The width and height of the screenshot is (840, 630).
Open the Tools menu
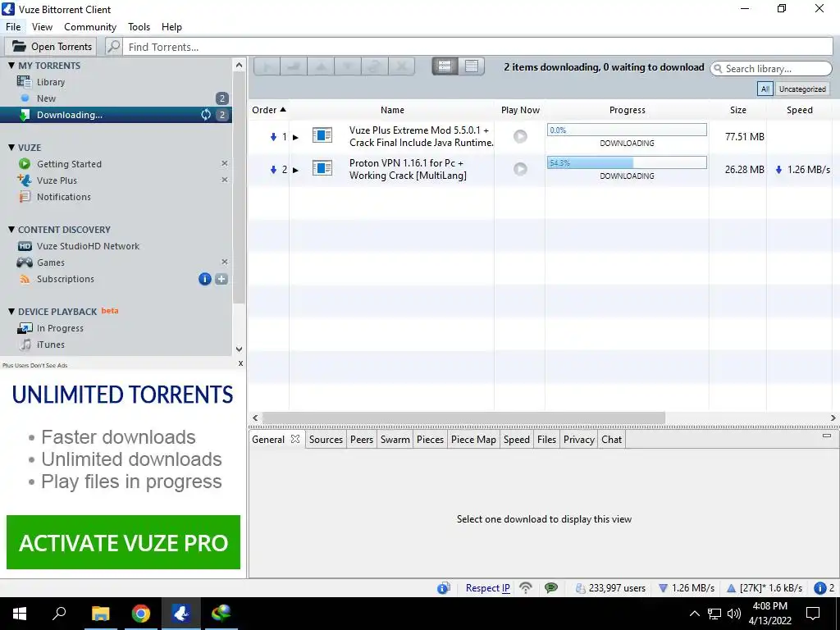pos(139,27)
